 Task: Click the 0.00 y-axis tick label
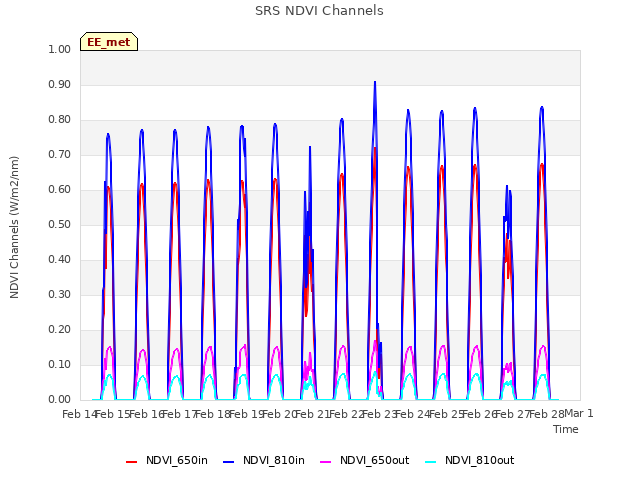click(x=59, y=400)
